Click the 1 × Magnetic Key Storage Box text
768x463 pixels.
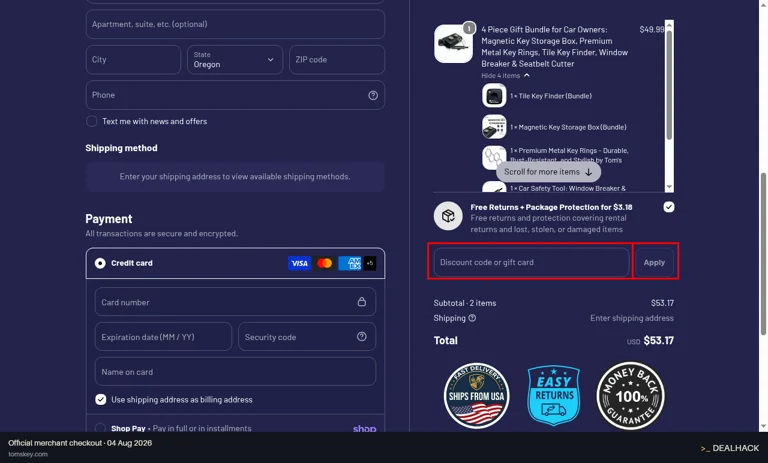[568, 127]
